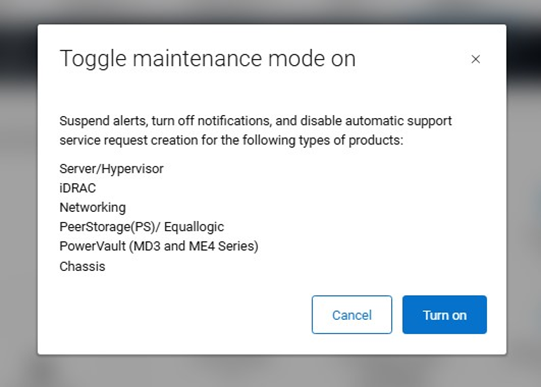The height and width of the screenshot is (387, 541).
Task: Select the "PeerStorage(PS)/ Equallogic" line
Action: [x=141, y=227]
